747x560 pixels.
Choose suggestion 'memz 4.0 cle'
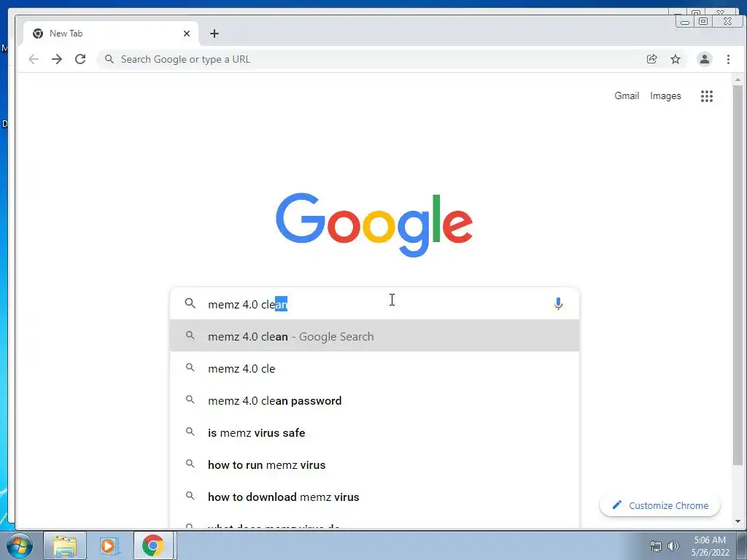click(x=374, y=368)
